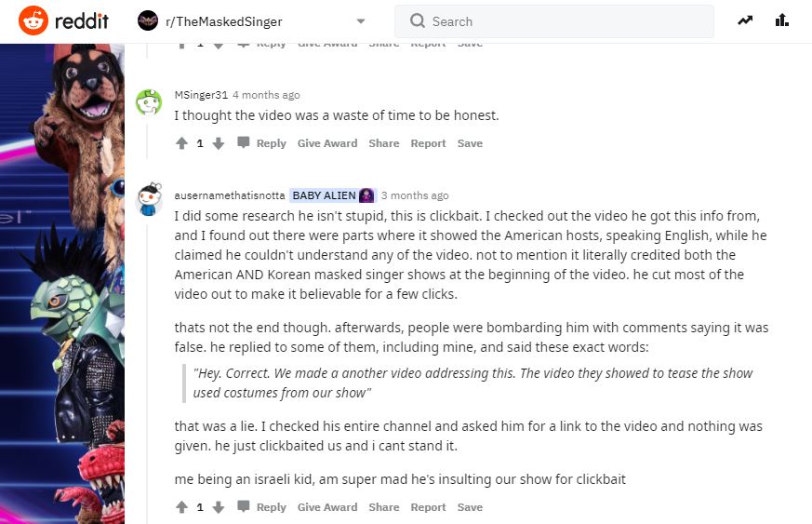Expand the r/TheMaskedSinger community dropdown
This screenshot has height=524, width=812.
tap(361, 21)
